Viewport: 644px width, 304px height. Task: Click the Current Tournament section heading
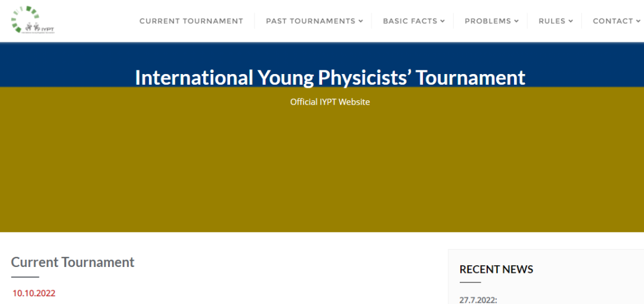click(73, 262)
